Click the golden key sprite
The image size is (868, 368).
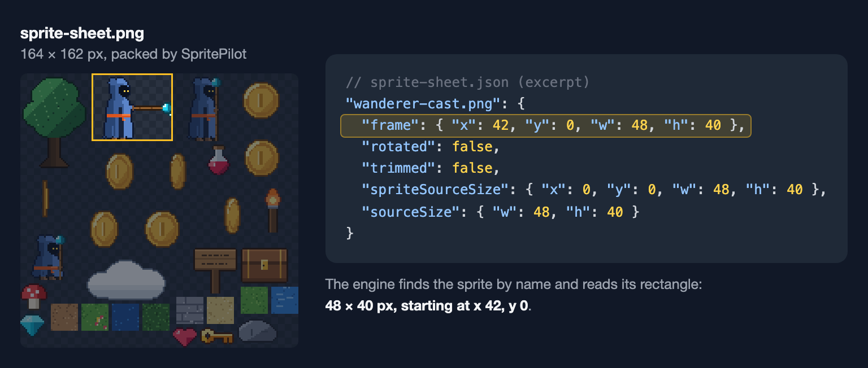click(217, 337)
